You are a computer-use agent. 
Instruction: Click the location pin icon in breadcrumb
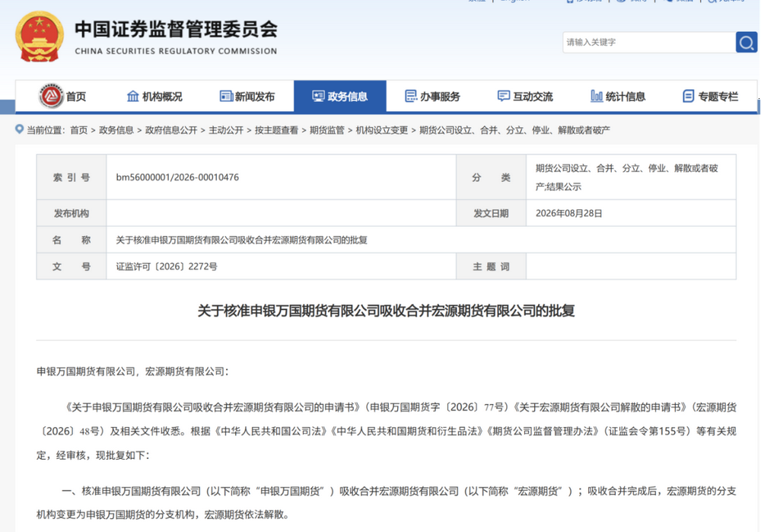tap(20, 129)
